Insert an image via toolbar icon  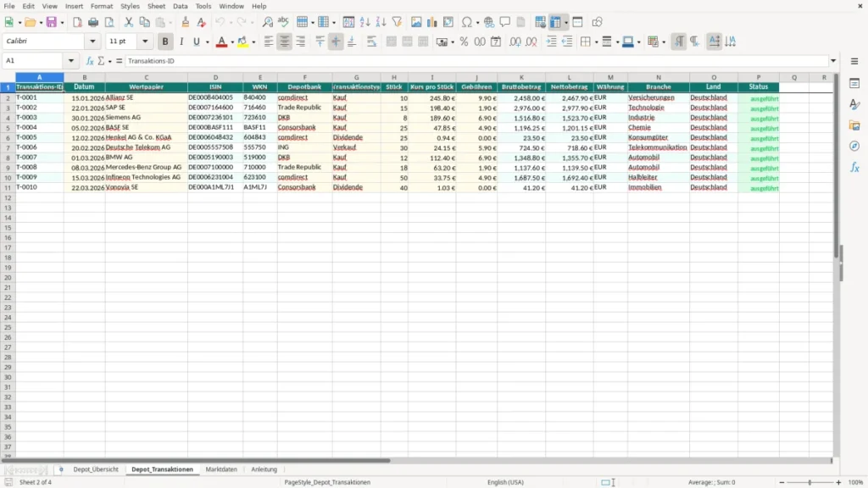416,22
